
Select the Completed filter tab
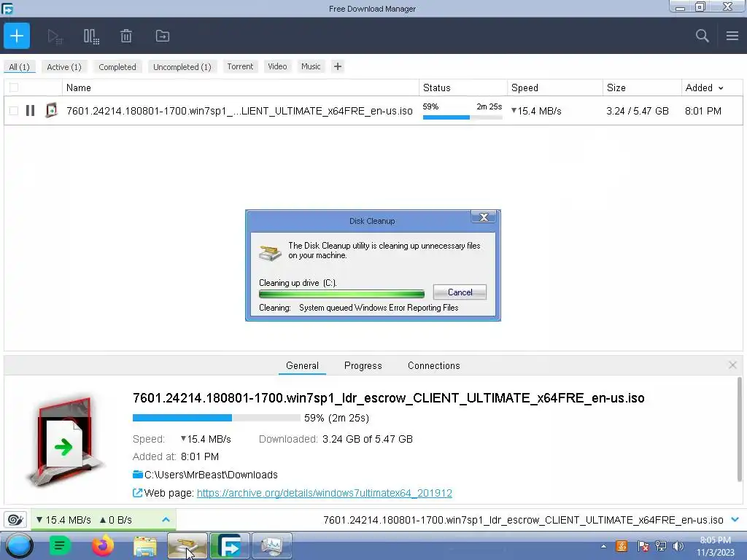[117, 67]
